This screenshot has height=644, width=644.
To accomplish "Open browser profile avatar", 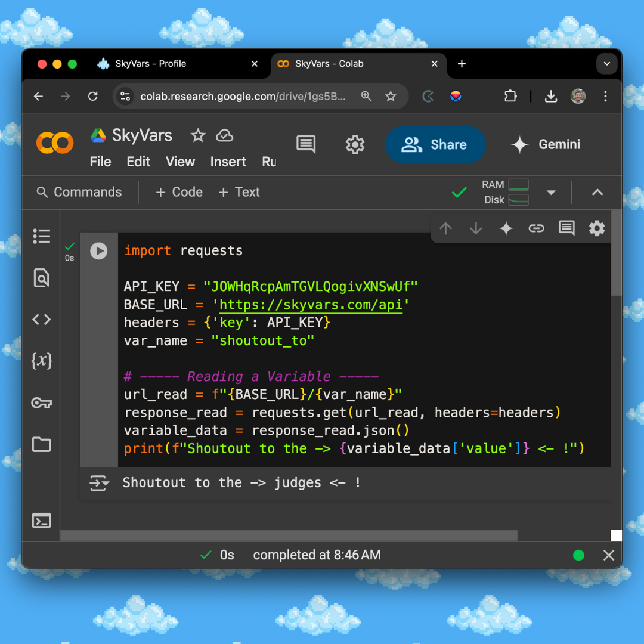I will coord(578,97).
